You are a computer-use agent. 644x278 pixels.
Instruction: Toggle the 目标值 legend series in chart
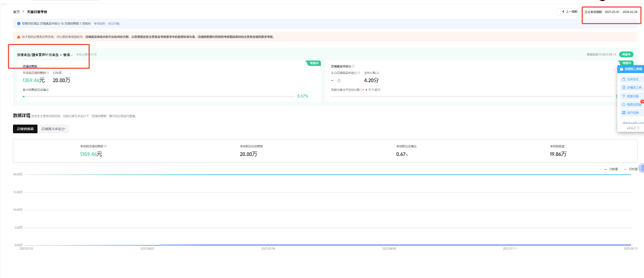(x=631, y=169)
